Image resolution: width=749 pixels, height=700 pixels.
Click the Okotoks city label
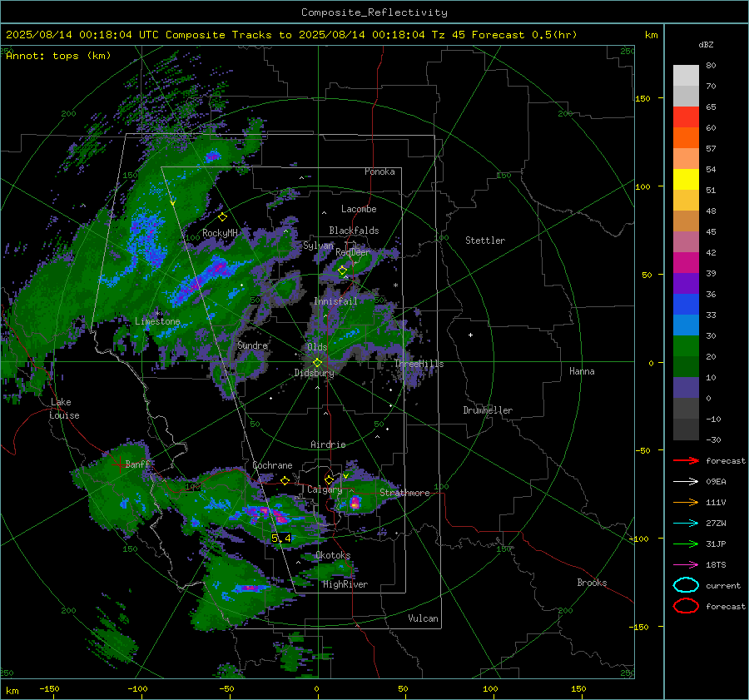coord(333,555)
